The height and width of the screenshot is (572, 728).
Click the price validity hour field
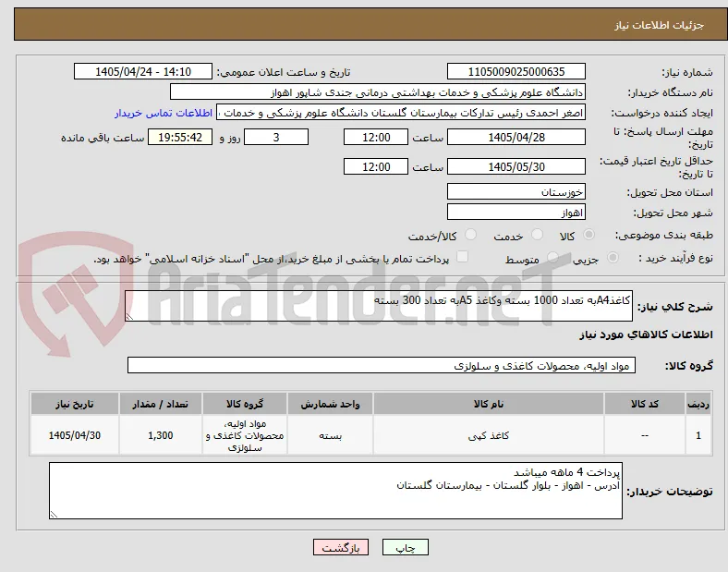click(x=376, y=166)
